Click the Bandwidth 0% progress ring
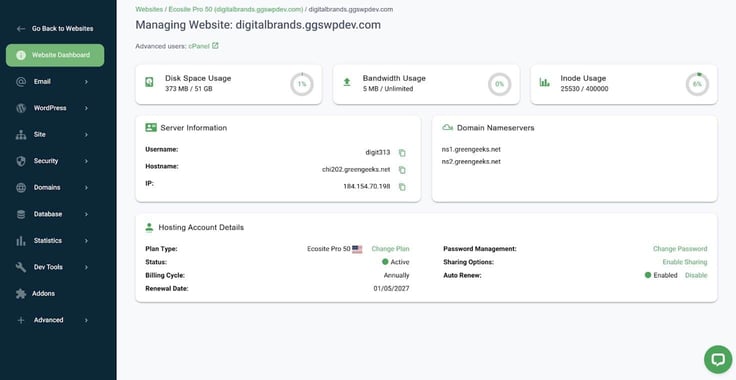This screenshot has height=380, width=736. [x=499, y=84]
